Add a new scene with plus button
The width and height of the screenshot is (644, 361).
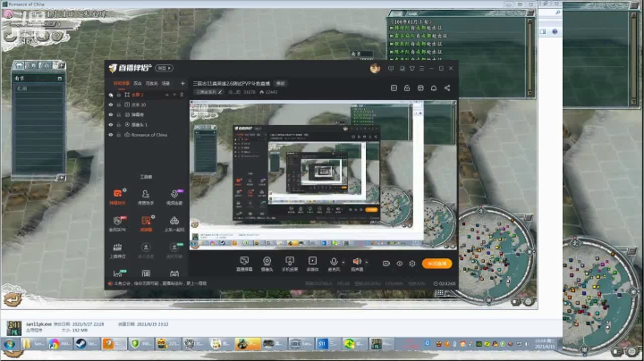(x=182, y=83)
